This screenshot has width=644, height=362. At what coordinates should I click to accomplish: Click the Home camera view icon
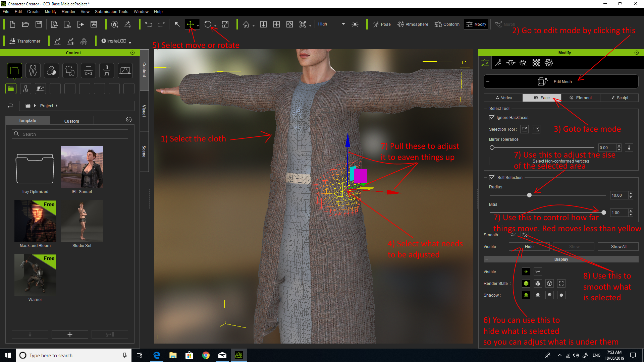(246, 24)
